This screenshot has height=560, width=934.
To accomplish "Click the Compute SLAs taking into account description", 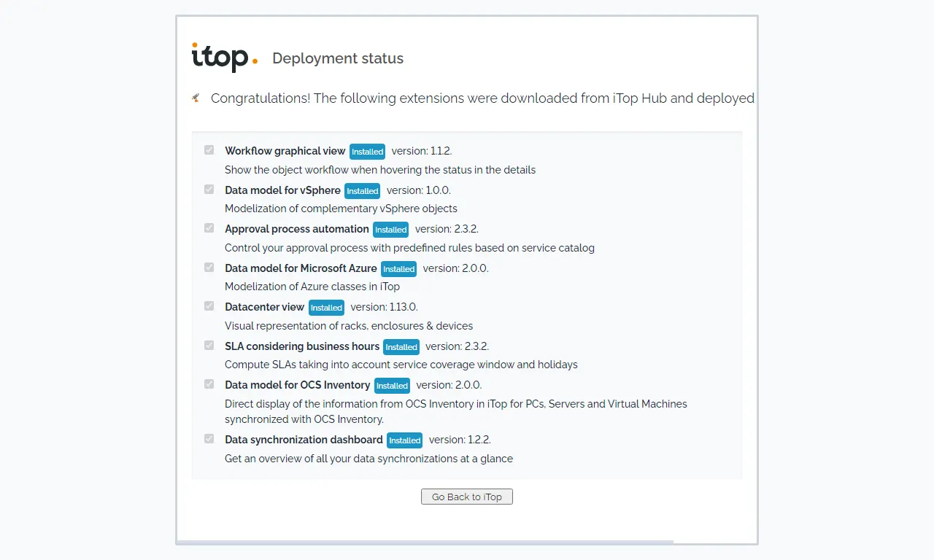I will [x=401, y=365].
